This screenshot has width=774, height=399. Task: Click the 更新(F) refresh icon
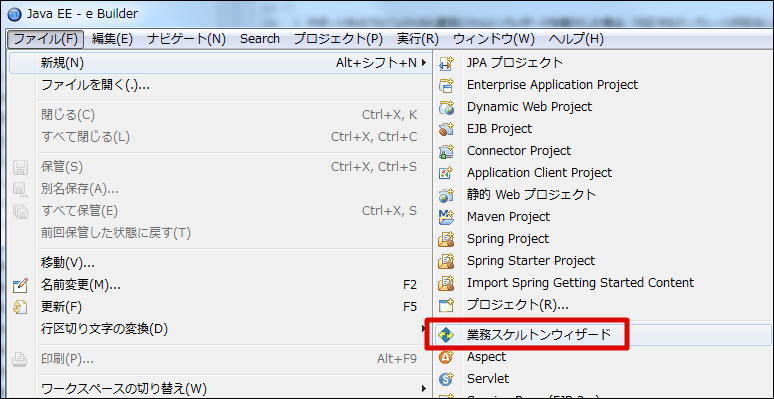point(20,307)
